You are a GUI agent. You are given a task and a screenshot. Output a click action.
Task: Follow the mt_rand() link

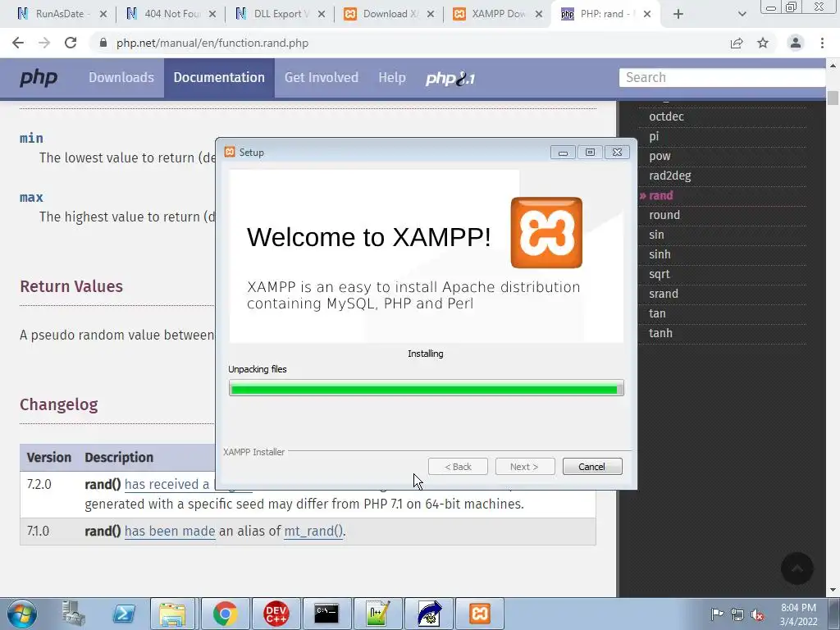pyautogui.click(x=313, y=531)
